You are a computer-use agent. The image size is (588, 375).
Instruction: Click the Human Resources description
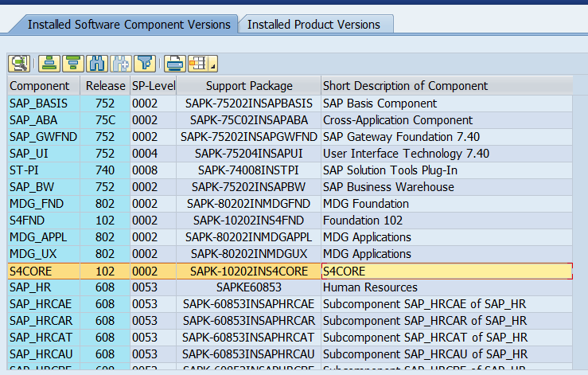pyautogui.click(x=446, y=287)
